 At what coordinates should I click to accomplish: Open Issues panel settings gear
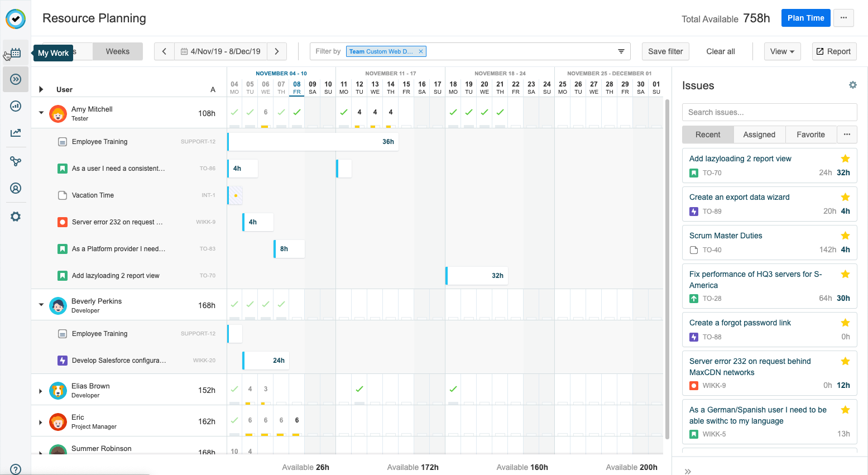click(x=852, y=85)
